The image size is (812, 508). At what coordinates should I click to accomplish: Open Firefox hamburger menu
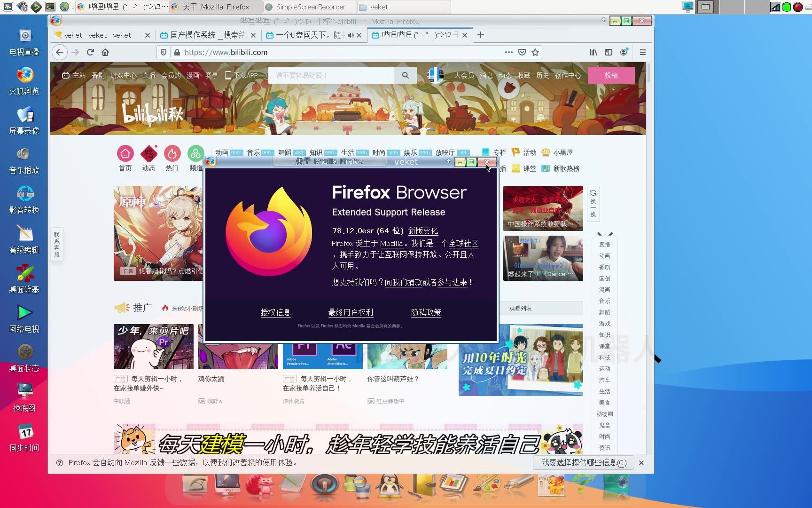click(643, 52)
